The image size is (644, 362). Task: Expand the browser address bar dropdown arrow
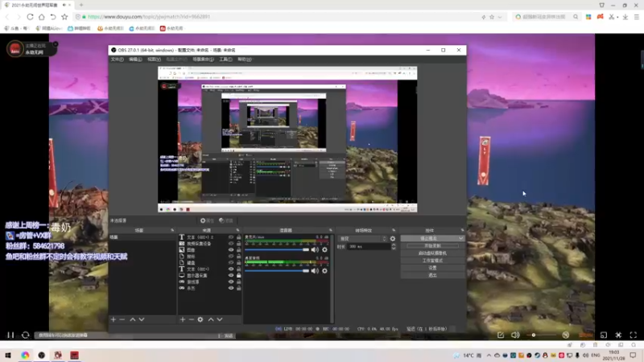[500, 17]
